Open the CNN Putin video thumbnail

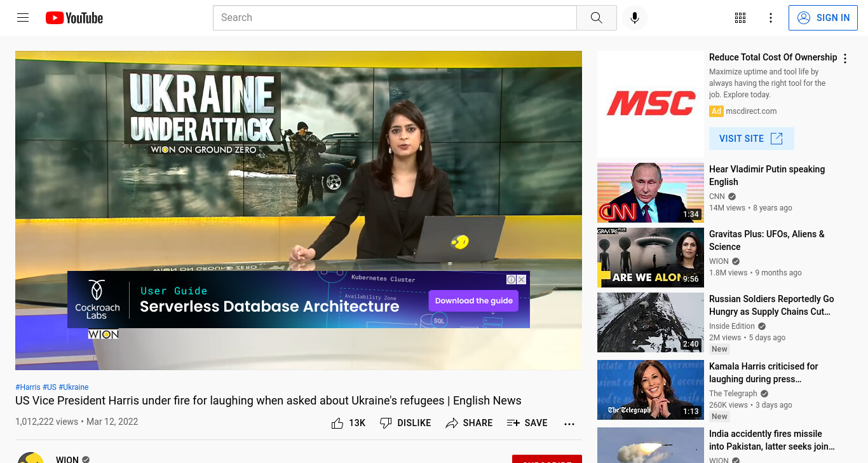[x=651, y=193]
